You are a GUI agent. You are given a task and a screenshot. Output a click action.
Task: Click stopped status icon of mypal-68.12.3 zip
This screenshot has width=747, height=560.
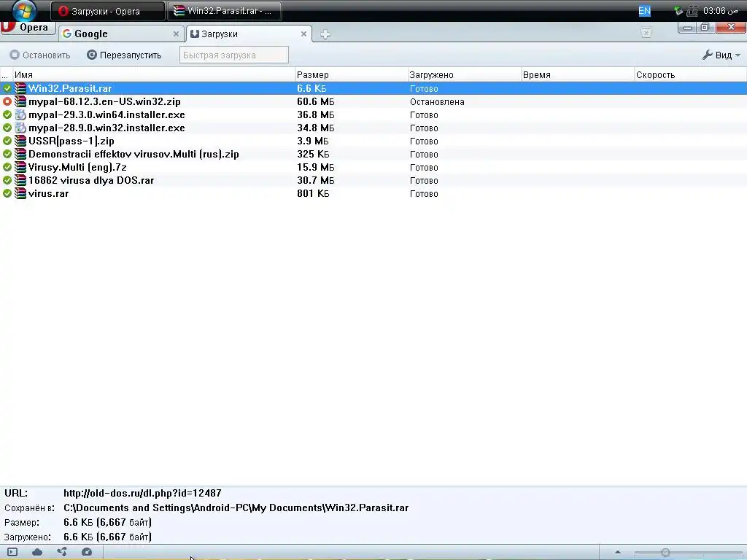[7, 101]
